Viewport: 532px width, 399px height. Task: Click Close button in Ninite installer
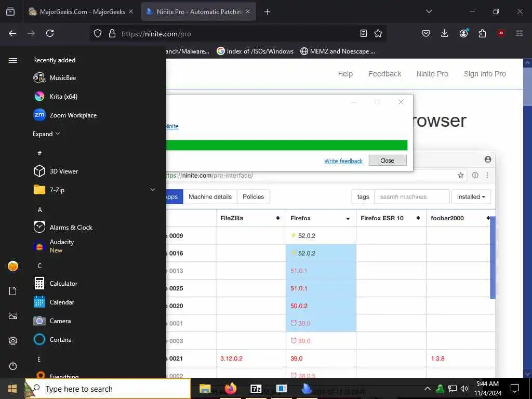pyautogui.click(x=388, y=161)
